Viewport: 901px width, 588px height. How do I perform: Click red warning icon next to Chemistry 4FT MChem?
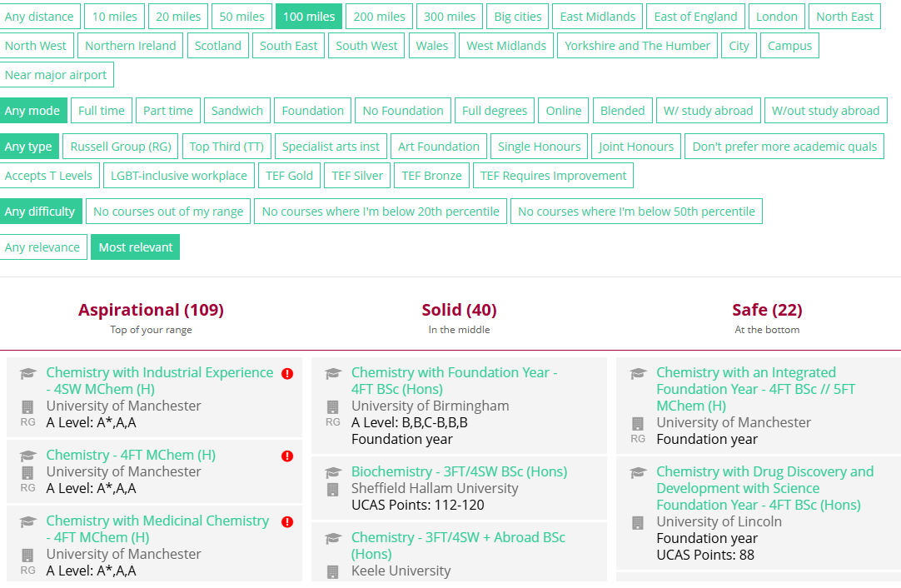click(287, 456)
